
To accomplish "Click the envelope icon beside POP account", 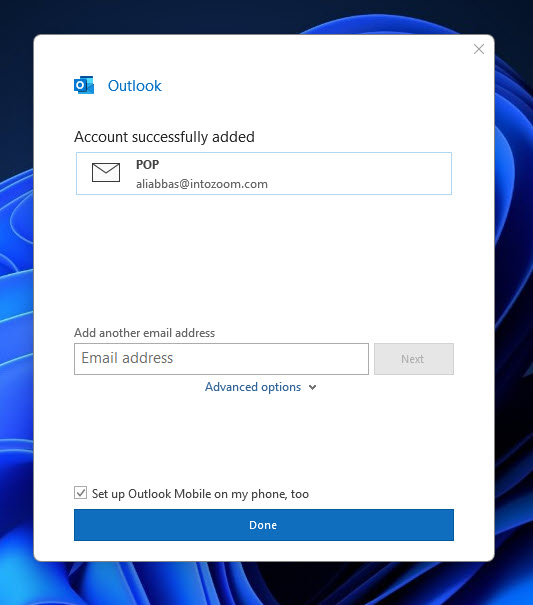I will click(106, 172).
